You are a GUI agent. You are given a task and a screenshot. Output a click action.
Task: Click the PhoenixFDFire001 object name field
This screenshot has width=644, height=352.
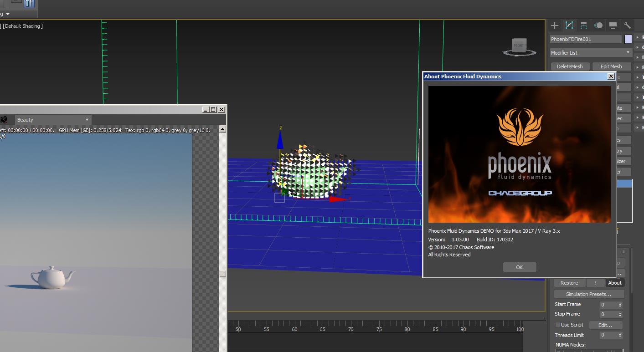point(586,39)
